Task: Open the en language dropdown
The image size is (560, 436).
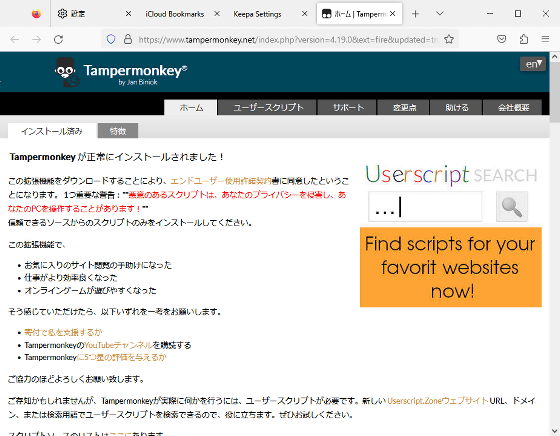Action: click(533, 64)
